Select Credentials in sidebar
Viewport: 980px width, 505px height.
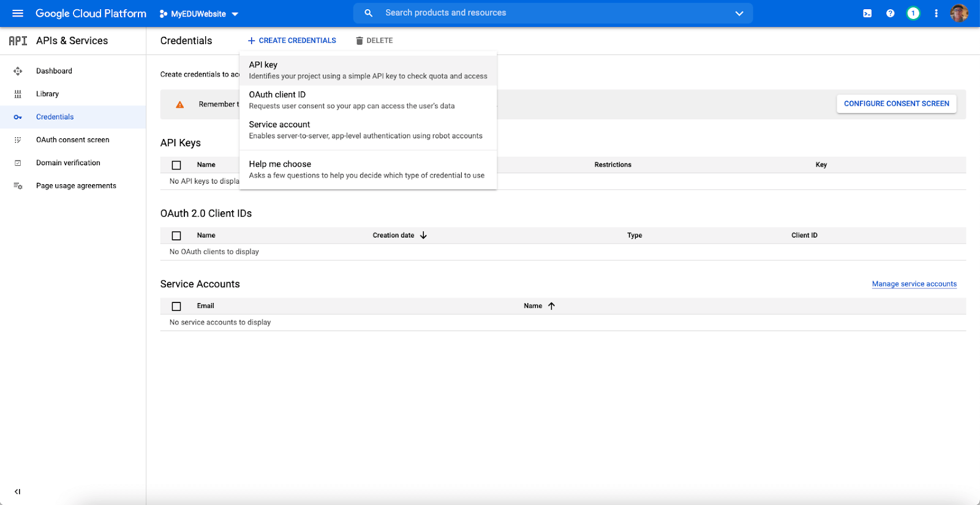pos(55,117)
